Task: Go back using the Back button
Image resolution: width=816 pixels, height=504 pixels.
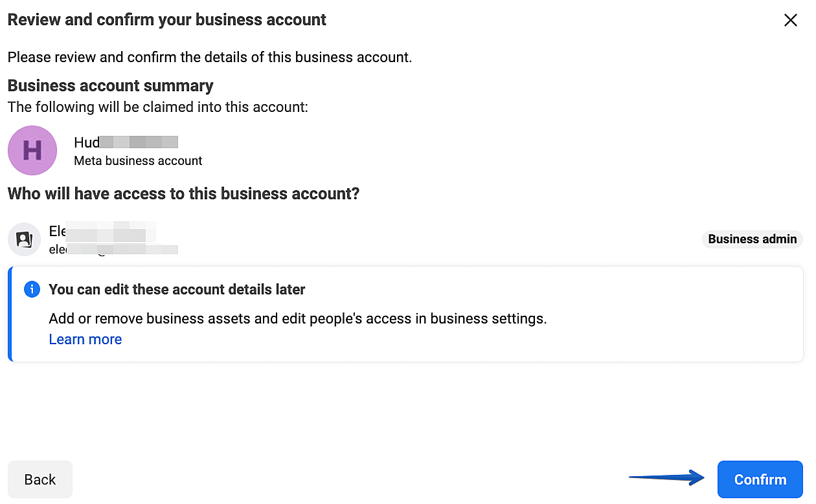Action: click(x=40, y=479)
